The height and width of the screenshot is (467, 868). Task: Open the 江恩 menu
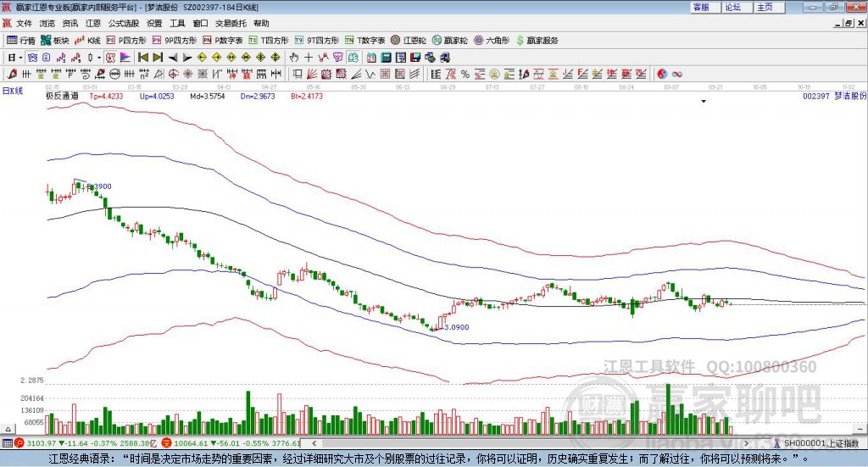92,24
